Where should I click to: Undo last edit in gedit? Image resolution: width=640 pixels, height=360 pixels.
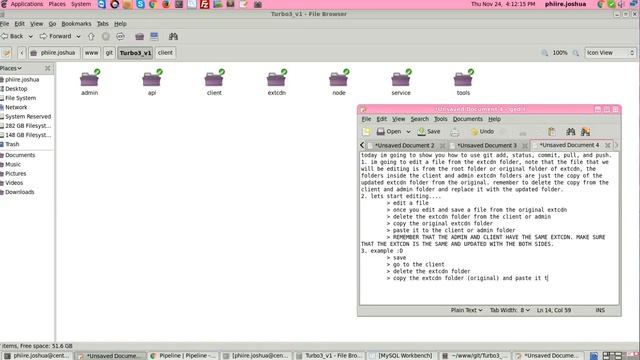click(x=482, y=131)
